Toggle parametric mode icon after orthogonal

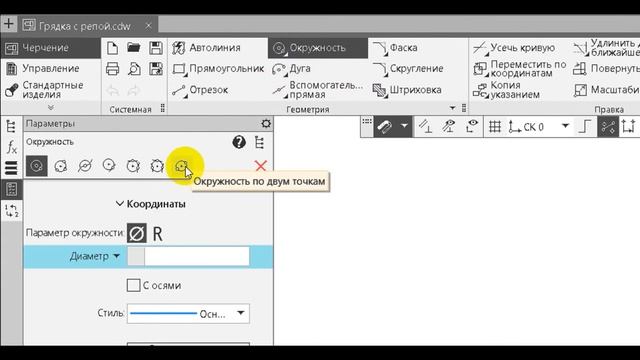608,127
